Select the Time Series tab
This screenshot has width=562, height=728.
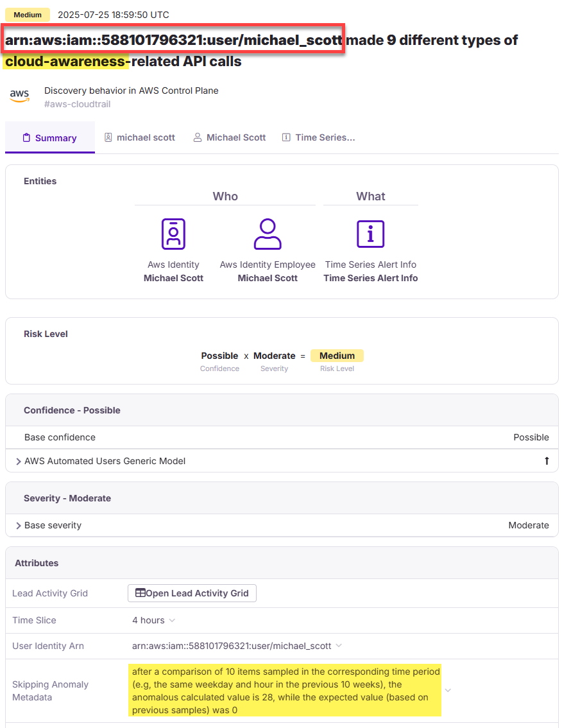[319, 137]
